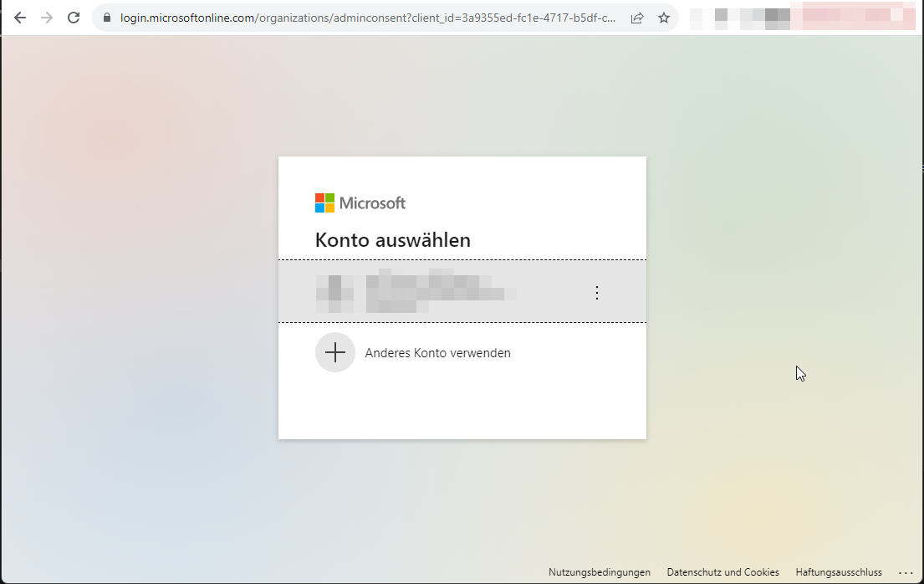Click the plus icon next to Anderes Konto verwenden

pyautogui.click(x=335, y=352)
